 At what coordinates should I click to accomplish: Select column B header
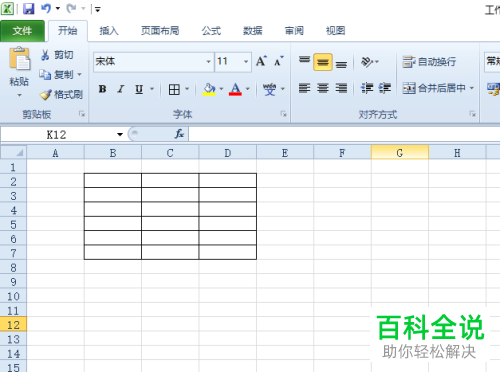coord(113,153)
